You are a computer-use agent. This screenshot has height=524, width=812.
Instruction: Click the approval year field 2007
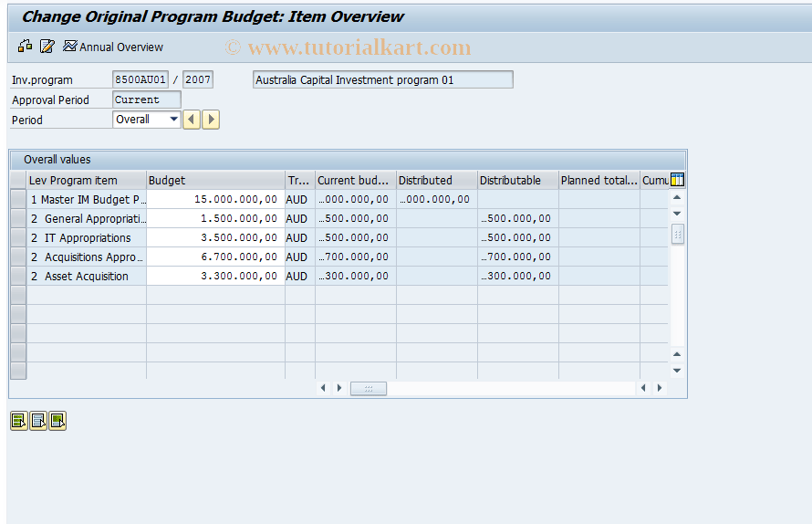pyautogui.click(x=198, y=79)
